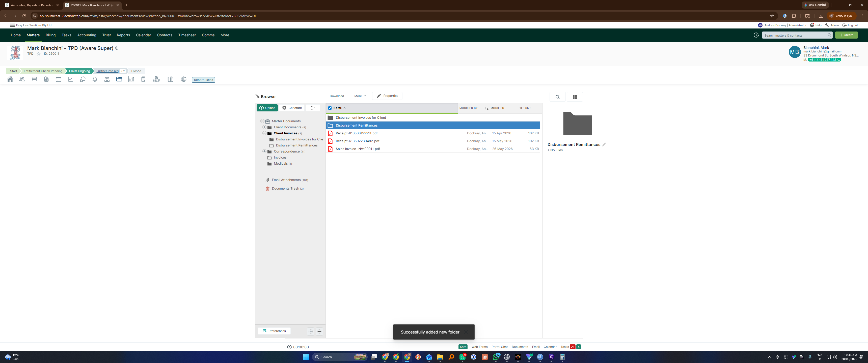Click the green Create button
The image size is (868, 363).
(x=846, y=35)
